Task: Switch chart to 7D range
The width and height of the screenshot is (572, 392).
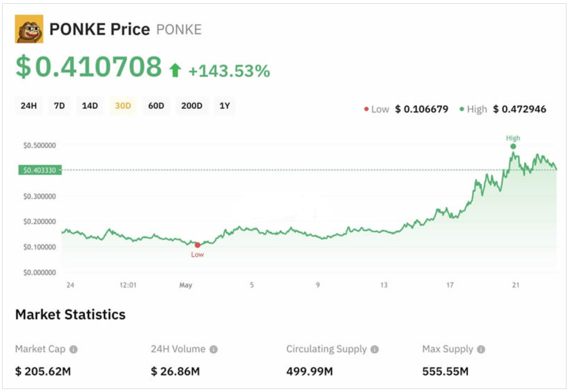Action: (59, 106)
